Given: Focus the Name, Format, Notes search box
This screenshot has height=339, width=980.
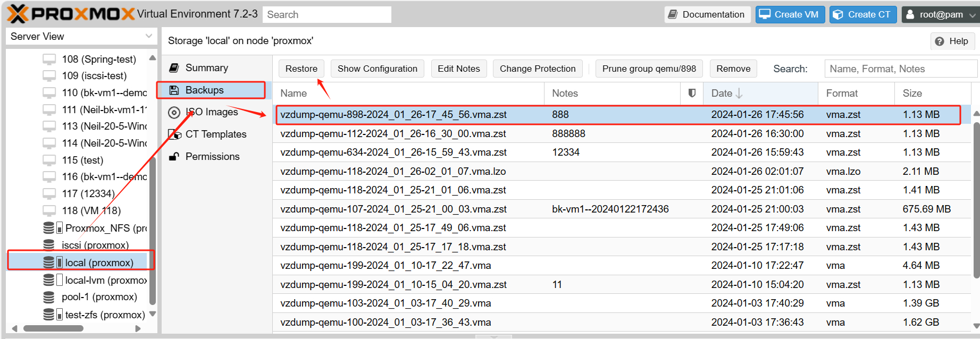Looking at the screenshot, I should coord(901,69).
